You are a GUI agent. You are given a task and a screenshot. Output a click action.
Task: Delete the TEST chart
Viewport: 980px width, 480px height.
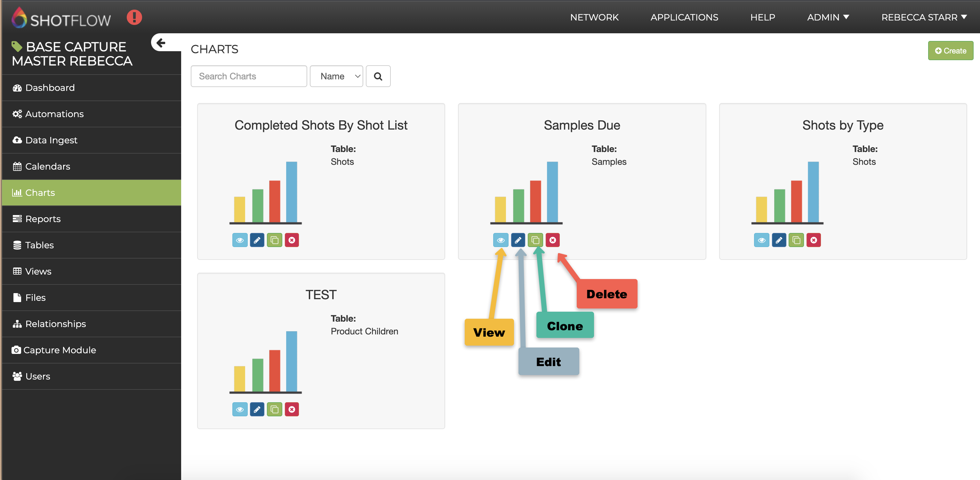tap(292, 410)
